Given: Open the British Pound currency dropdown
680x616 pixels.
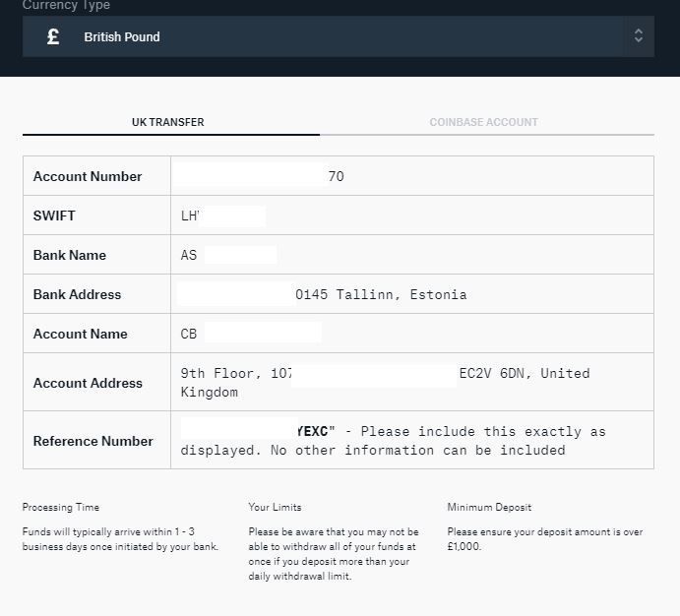Looking at the screenshot, I should pyautogui.click(x=338, y=36).
